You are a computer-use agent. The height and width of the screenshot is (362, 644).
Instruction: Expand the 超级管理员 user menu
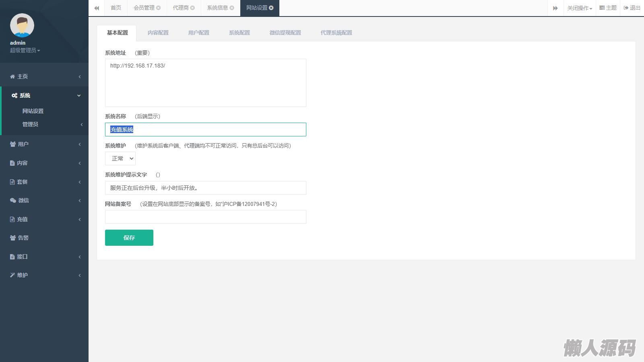coord(25,50)
